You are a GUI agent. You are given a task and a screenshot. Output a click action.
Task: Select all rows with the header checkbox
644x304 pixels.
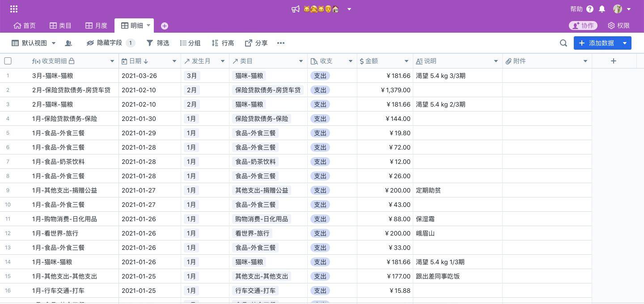coord(8,61)
